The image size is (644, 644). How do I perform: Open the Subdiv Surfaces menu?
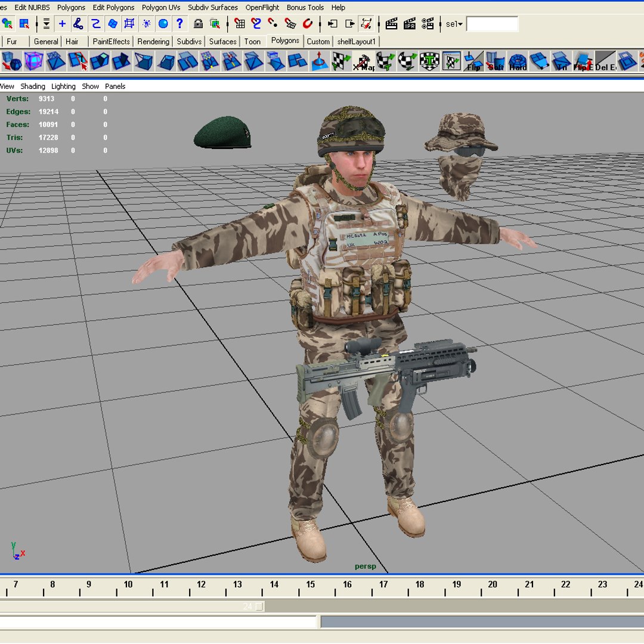point(213,7)
